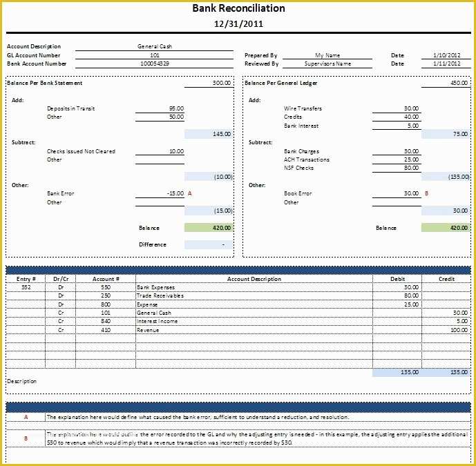Click the Dr/Cr column header
The width and height of the screenshot is (476, 466).
click(61, 279)
